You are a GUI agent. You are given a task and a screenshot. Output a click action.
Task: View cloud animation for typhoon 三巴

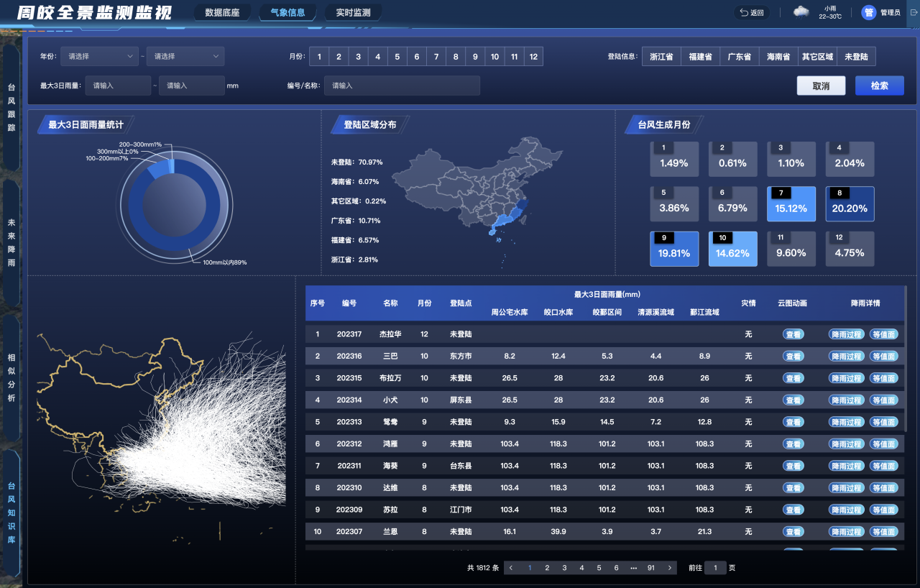pos(793,356)
